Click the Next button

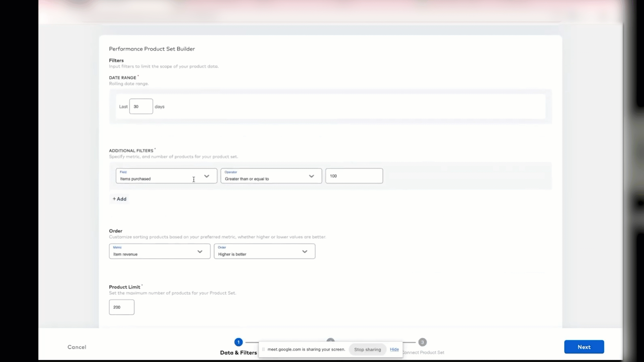584,347
